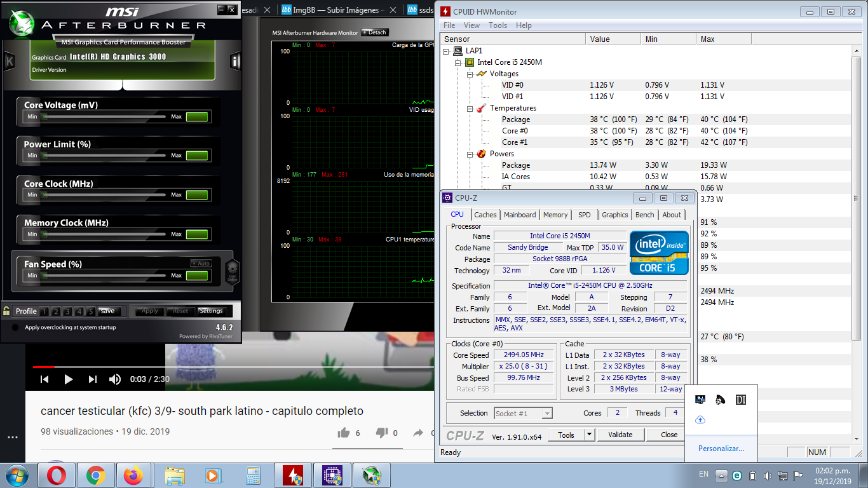Screen dimensions: 868x488
Task: Toggle the profile lock padlock in Afterburner
Action: click(6, 311)
